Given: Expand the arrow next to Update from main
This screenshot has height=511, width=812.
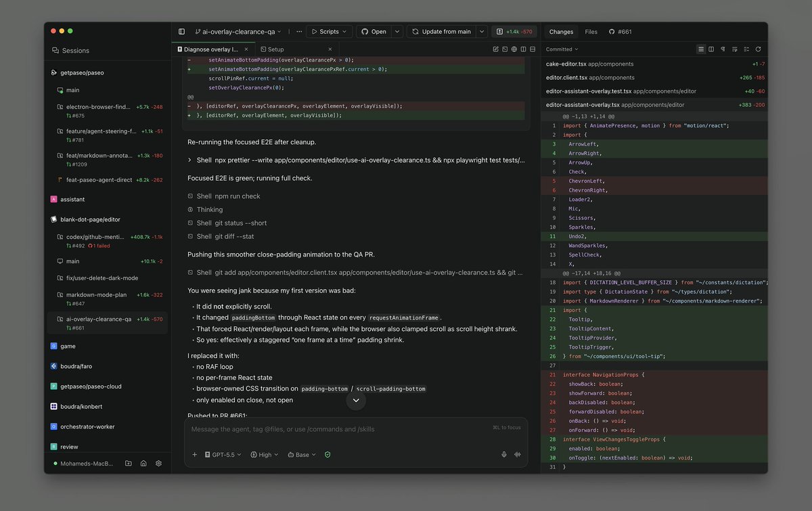Looking at the screenshot, I should point(482,32).
